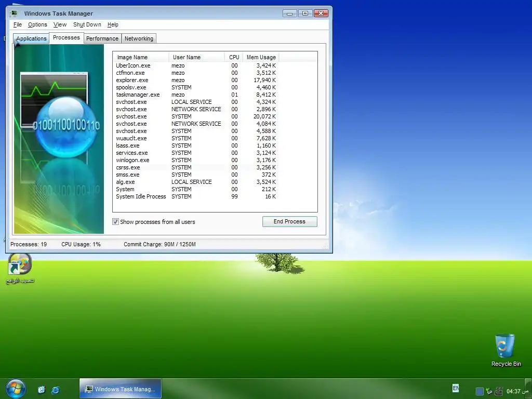Select the services.exe process
This screenshot has width=532, height=399.
click(x=196, y=153)
